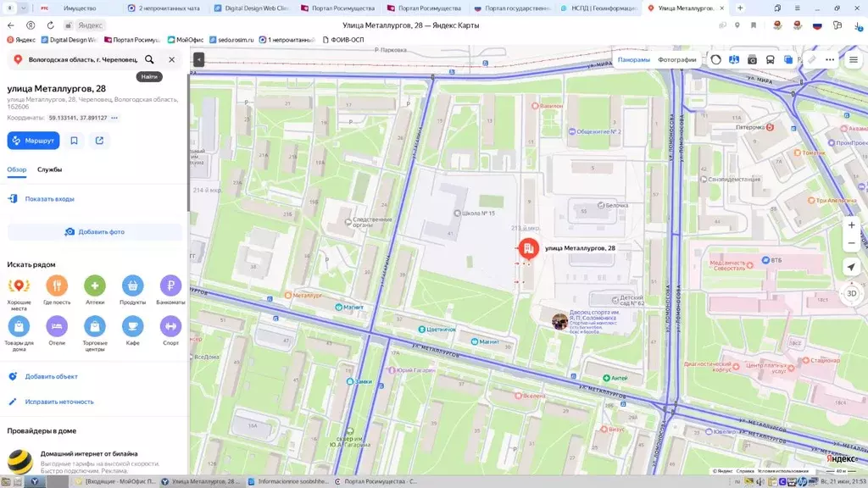
Task: Click the my location arrow icon
Action: (851, 267)
